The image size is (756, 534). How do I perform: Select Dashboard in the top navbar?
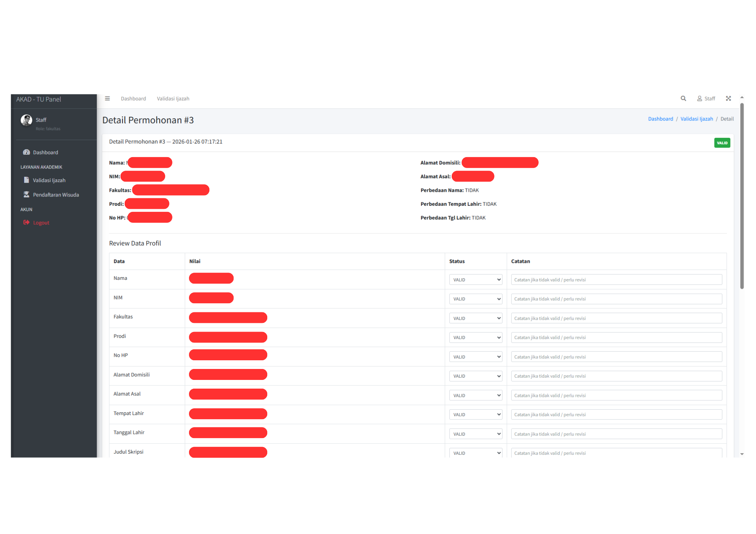click(133, 99)
